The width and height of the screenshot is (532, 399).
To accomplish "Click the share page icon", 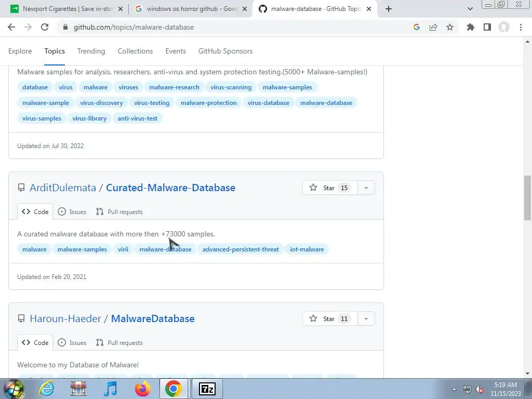I will [x=433, y=27].
